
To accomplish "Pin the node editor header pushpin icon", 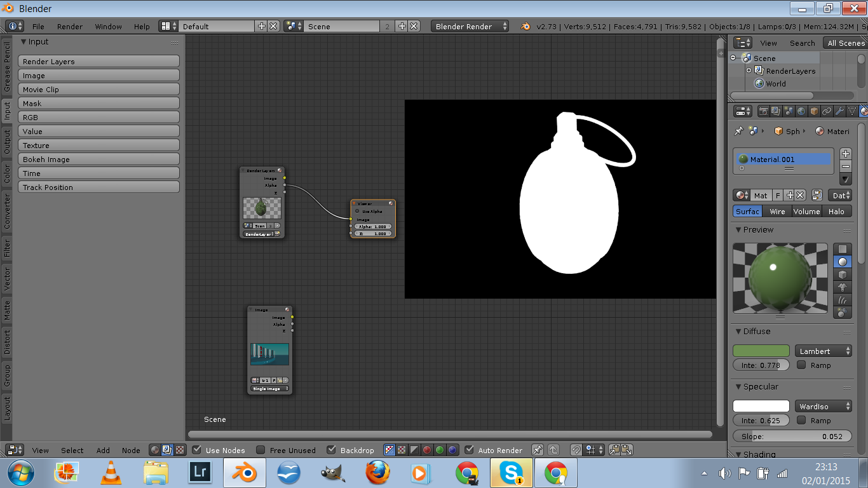I will click(538, 449).
